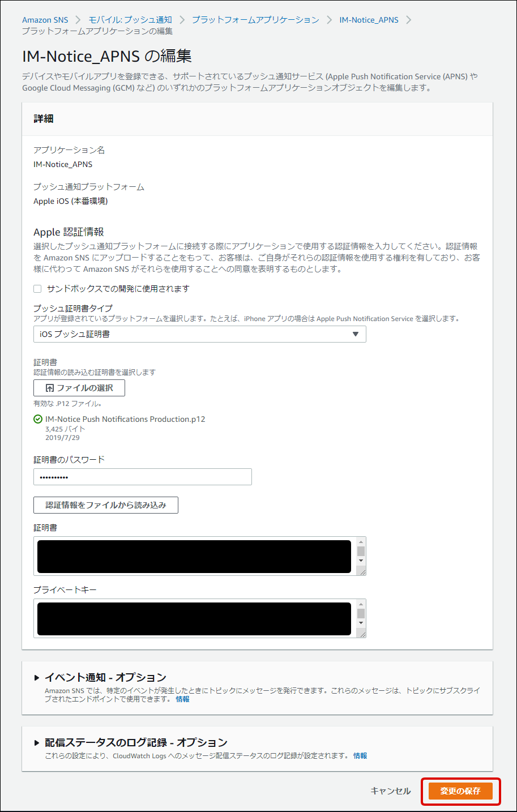Click the green check icon beside p12 file
The image size is (517, 812).
[38, 419]
